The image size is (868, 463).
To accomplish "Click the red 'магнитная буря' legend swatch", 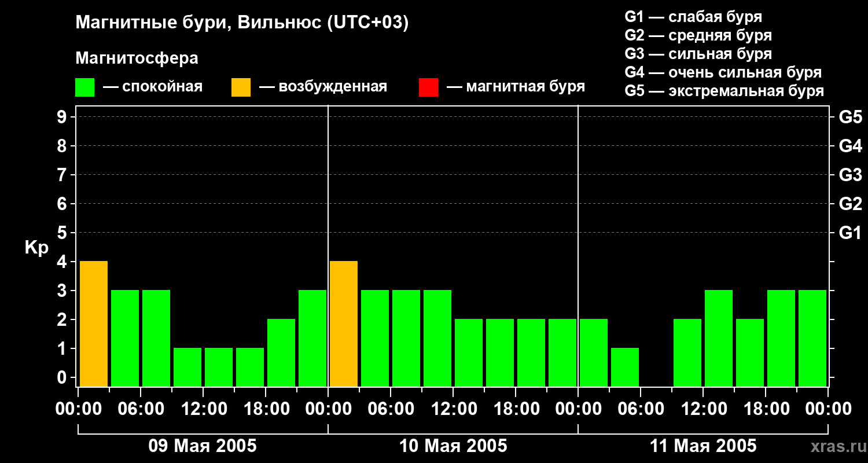I will pos(428,87).
